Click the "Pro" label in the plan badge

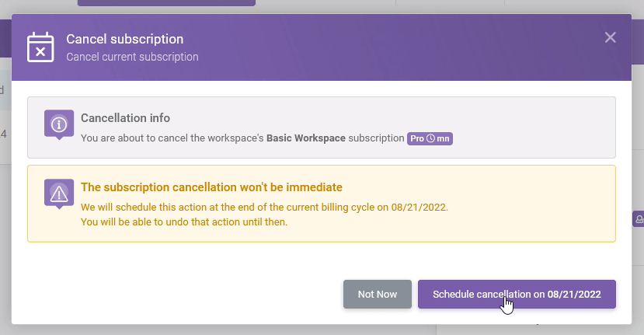[x=417, y=139]
